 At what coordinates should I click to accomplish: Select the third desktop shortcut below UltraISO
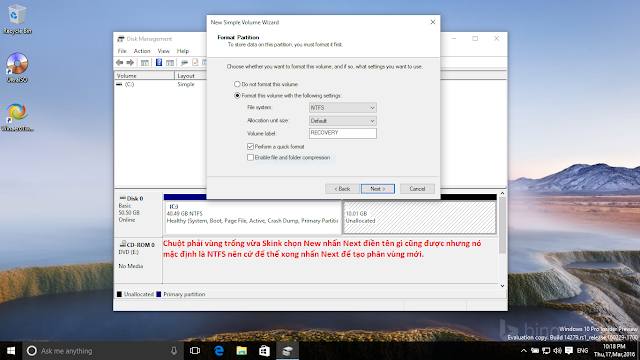pyautogui.click(x=17, y=117)
